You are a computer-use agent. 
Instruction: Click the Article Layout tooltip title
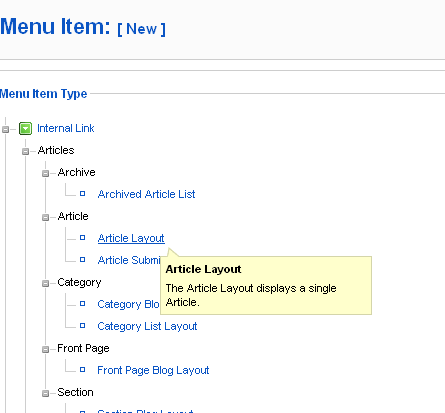(x=203, y=269)
